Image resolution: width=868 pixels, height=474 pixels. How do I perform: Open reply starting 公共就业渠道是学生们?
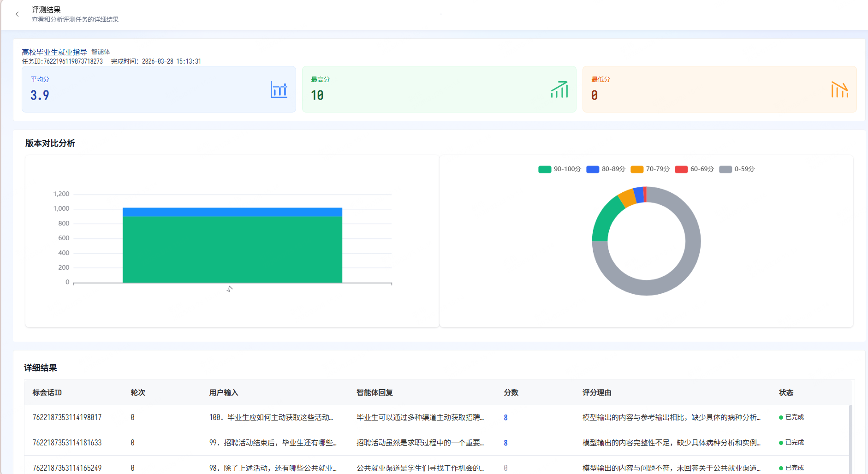coord(420,468)
